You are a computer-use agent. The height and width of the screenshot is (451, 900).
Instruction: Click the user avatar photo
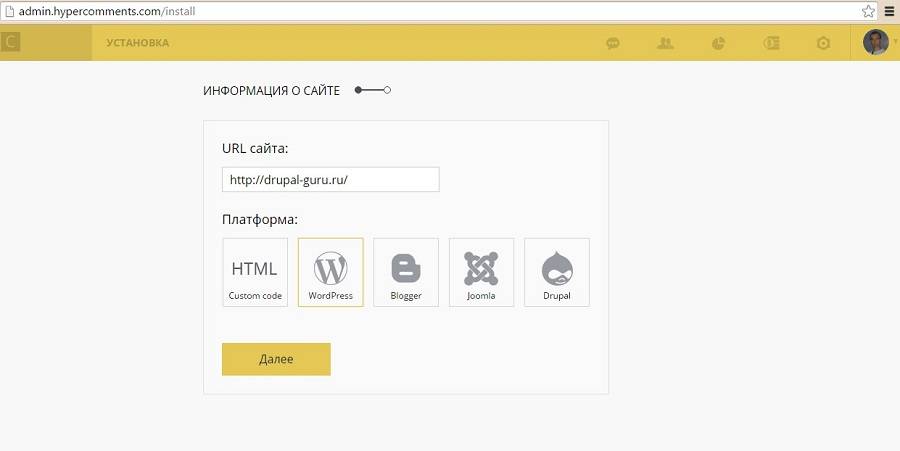(x=875, y=42)
